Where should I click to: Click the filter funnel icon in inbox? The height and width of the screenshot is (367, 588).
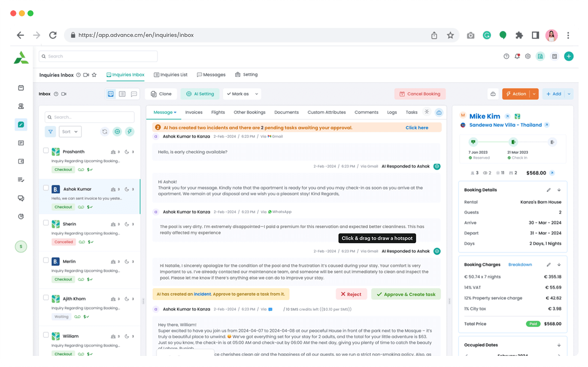pos(50,132)
